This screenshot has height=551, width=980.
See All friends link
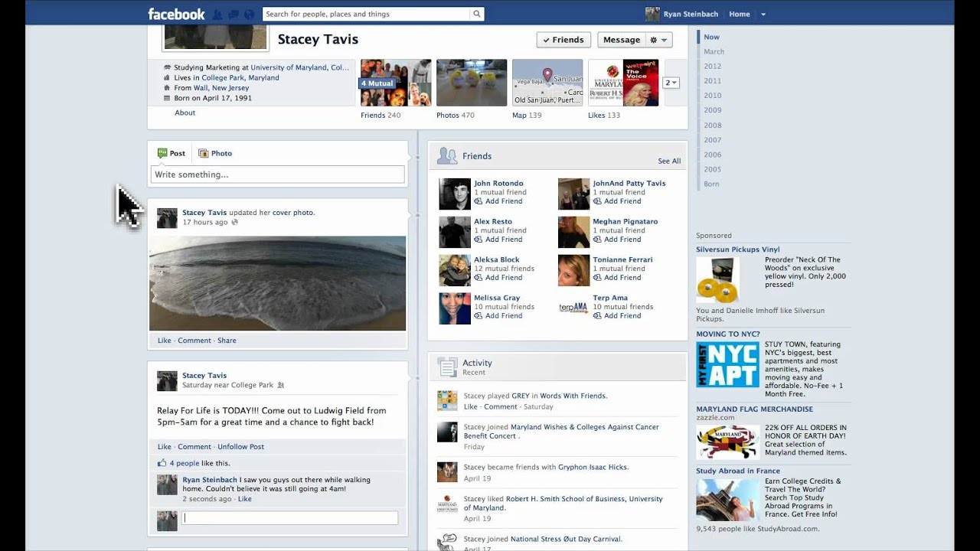pyautogui.click(x=669, y=161)
